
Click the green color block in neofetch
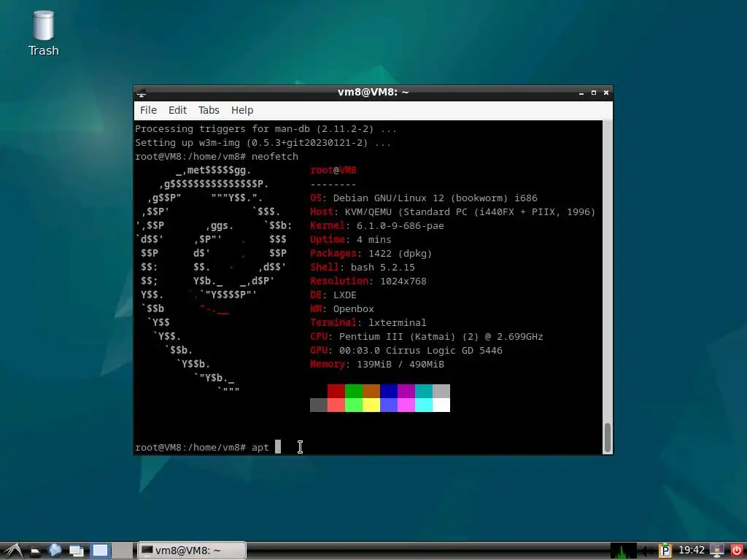pos(354,392)
